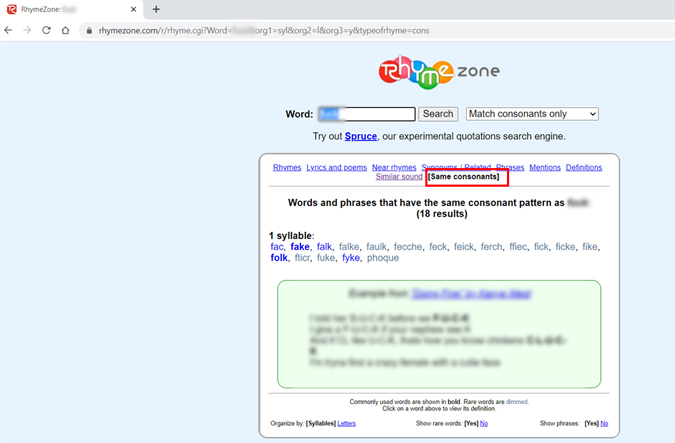Open the Mentions results link
The height and width of the screenshot is (443, 675).
tap(545, 167)
